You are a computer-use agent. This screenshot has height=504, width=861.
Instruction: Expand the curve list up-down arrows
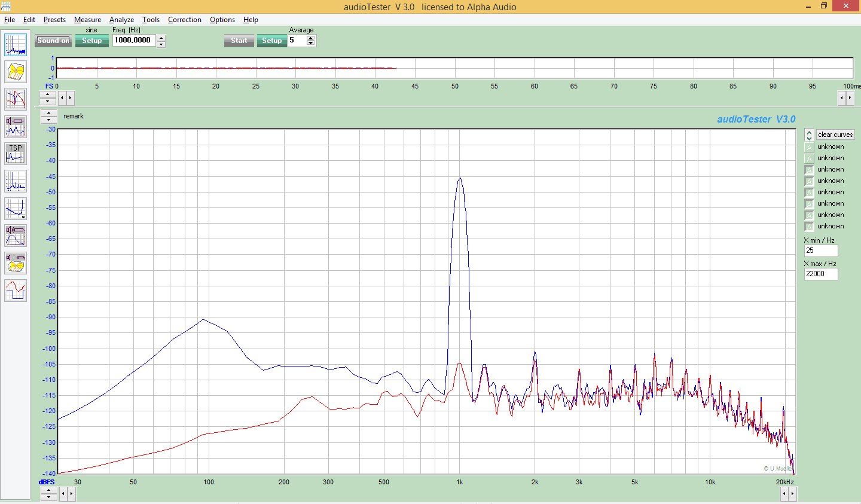(x=809, y=135)
